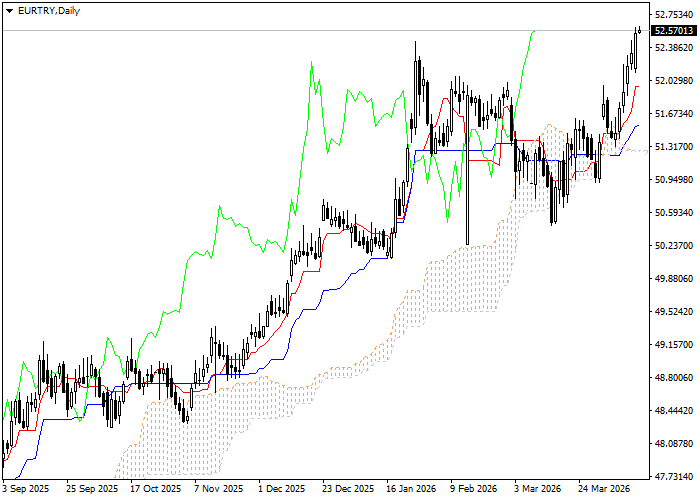Click the 9 Feb 2026 date label
Image resolution: width=700 pixels, height=500 pixels.
pos(473,489)
